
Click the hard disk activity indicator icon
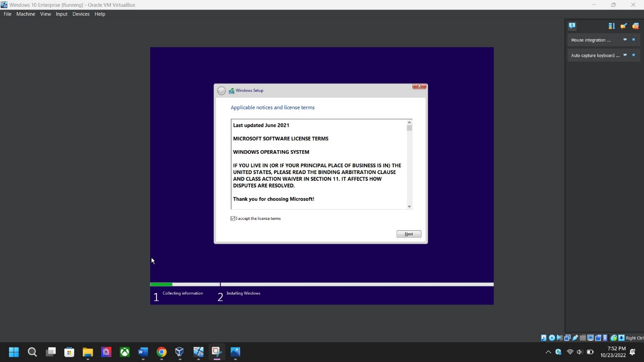point(544,338)
